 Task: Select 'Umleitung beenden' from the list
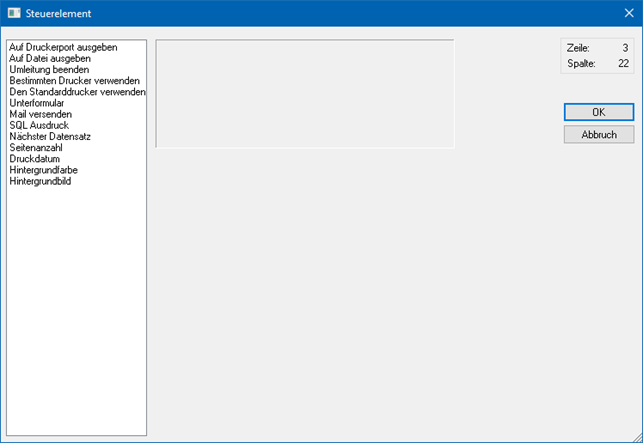(x=49, y=69)
